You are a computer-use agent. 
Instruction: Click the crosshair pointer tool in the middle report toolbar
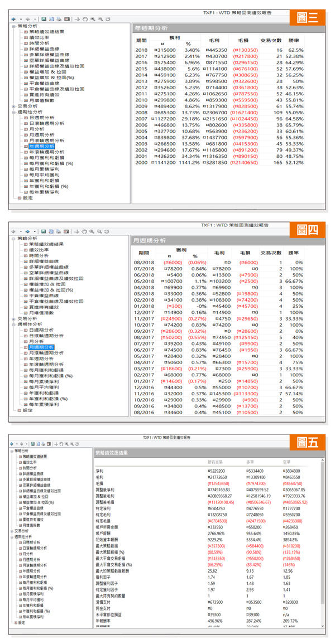[x=78, y=231]
